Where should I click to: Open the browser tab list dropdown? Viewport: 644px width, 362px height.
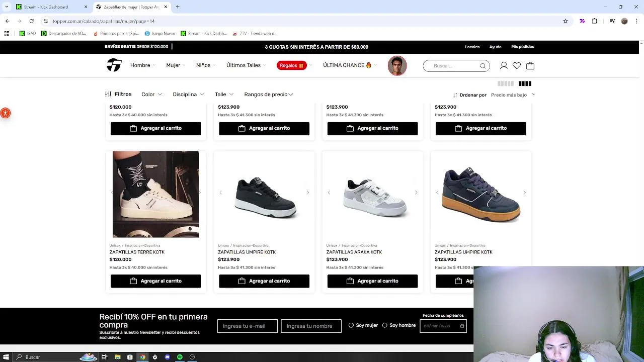(6, 7)
